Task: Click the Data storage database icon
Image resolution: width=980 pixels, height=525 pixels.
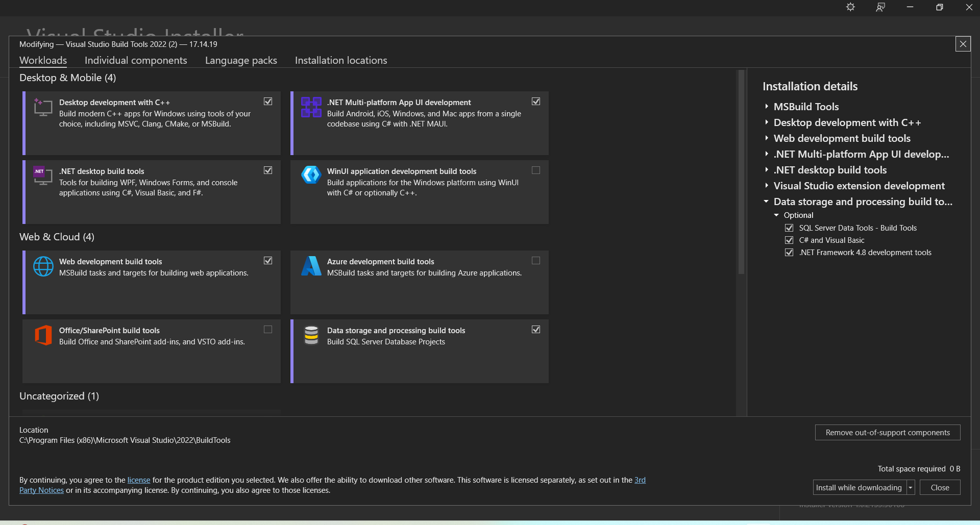Action: (x=311, y=335)
